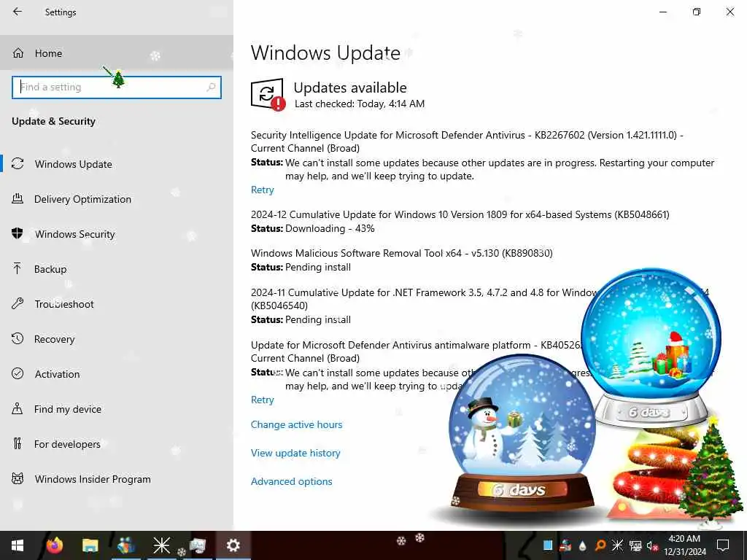Click the Recovery clock icon
The width and height of the screenshot is (747, 560).
coord(18,338)
